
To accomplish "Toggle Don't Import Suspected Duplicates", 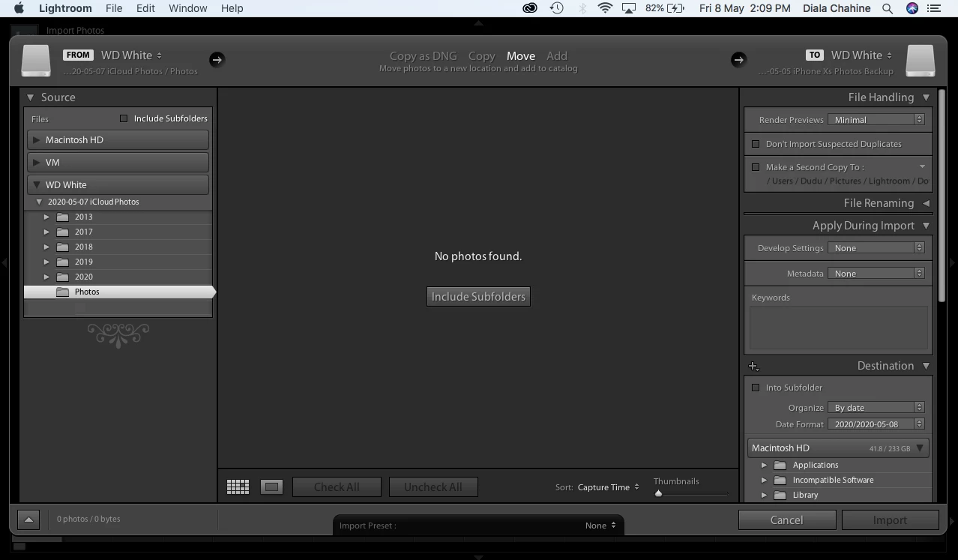I will point(756,144).
